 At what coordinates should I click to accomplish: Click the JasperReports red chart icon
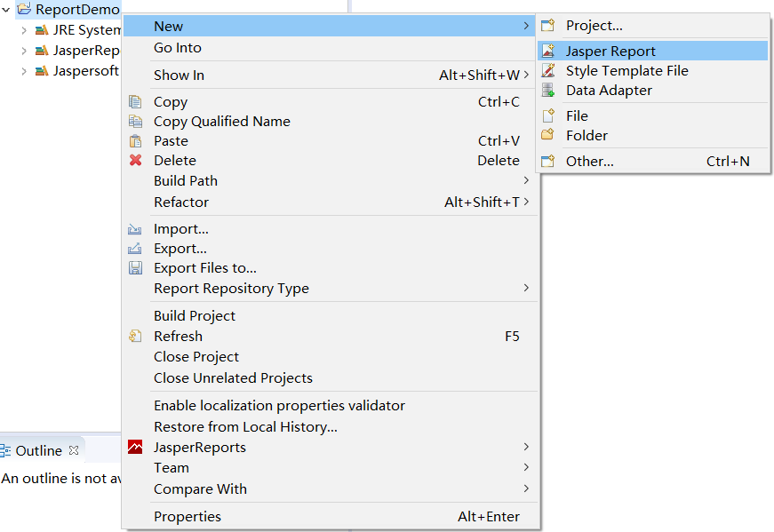pyautogui.click(x=135, y=448)
